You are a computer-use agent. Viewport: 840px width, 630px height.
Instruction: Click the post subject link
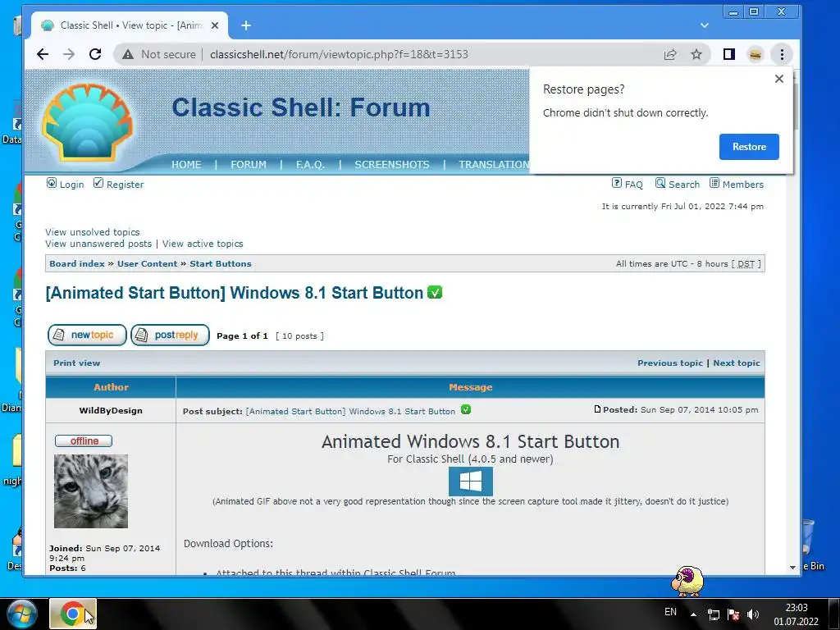[x=350, y=412]
